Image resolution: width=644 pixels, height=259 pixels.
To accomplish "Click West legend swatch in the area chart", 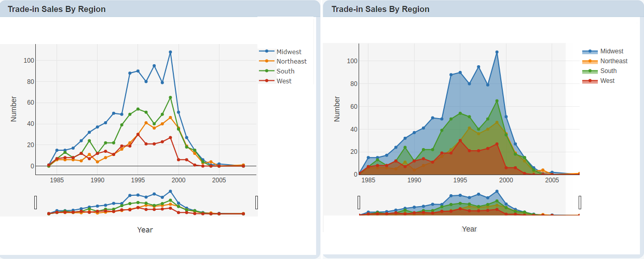I will point(591,81).
